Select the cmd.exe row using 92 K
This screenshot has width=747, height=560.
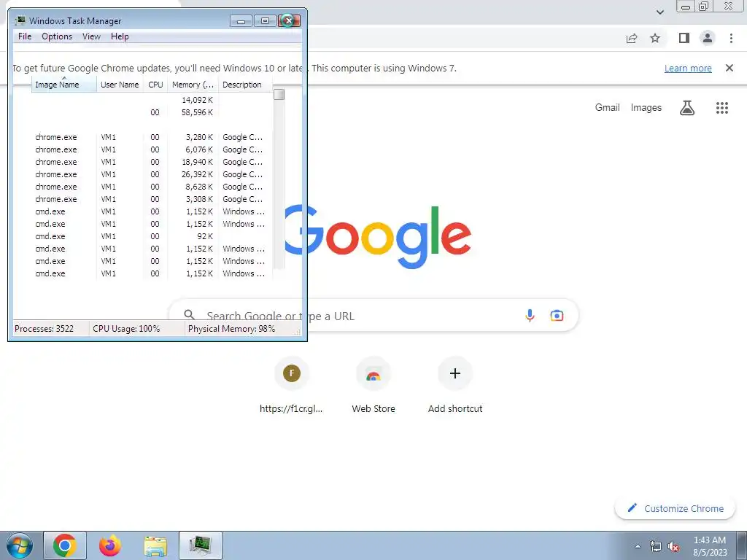(152, 236)
